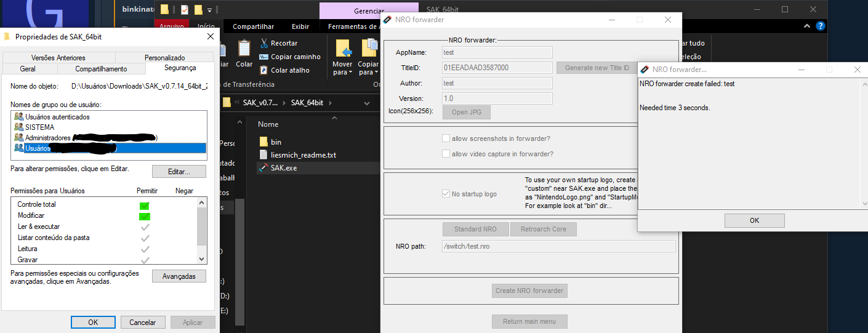Click SAK_64bit in the address bar breadcrumb

pyautogui.click(x=307, y=103)
